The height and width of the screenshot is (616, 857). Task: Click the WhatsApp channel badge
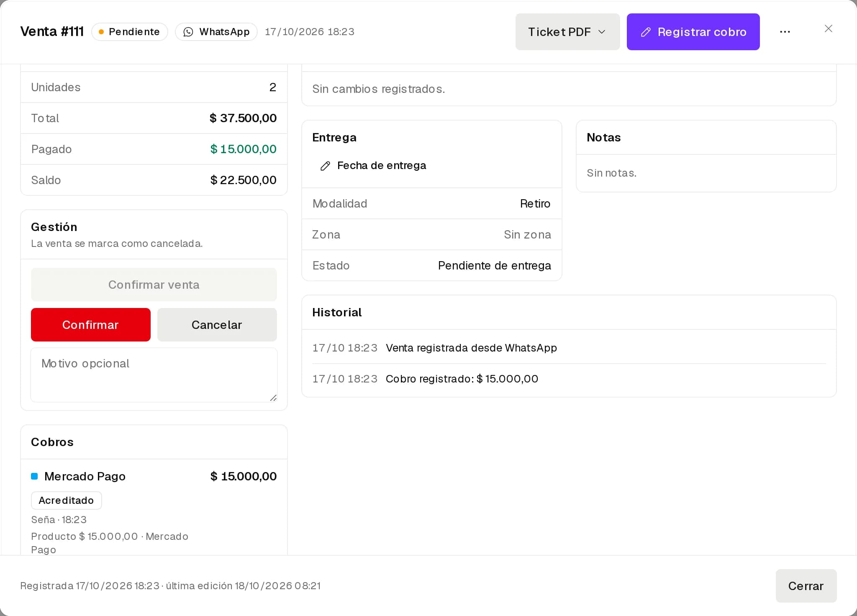coord(216,32)
